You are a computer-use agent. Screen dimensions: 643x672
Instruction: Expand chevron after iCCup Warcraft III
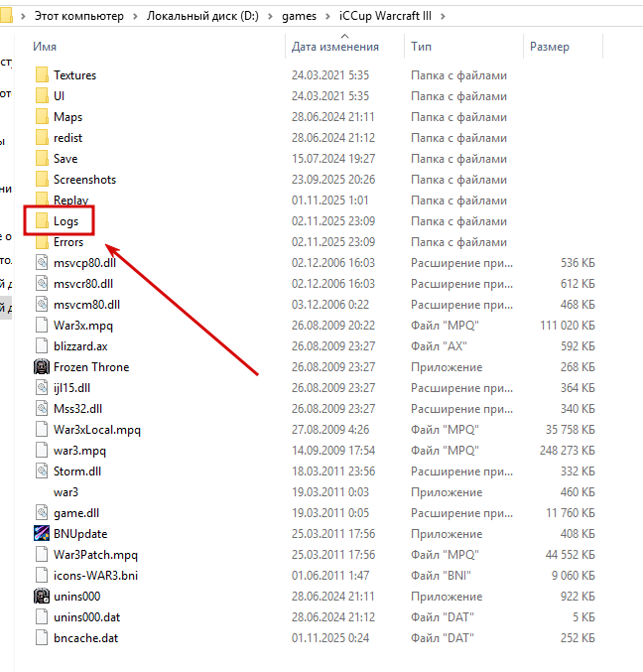point(443,16)
